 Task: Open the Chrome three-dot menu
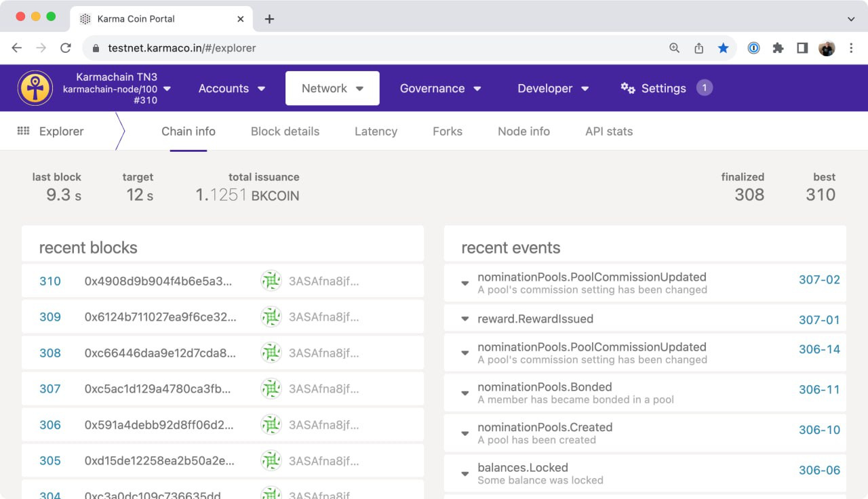click(x=851, y=48)
